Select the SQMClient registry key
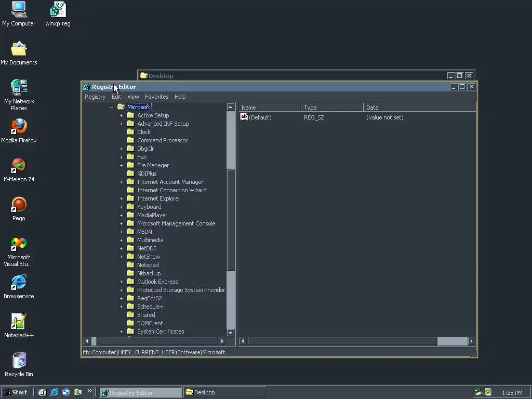The height and width of the screenshot is (399, 532). point(150,323)
